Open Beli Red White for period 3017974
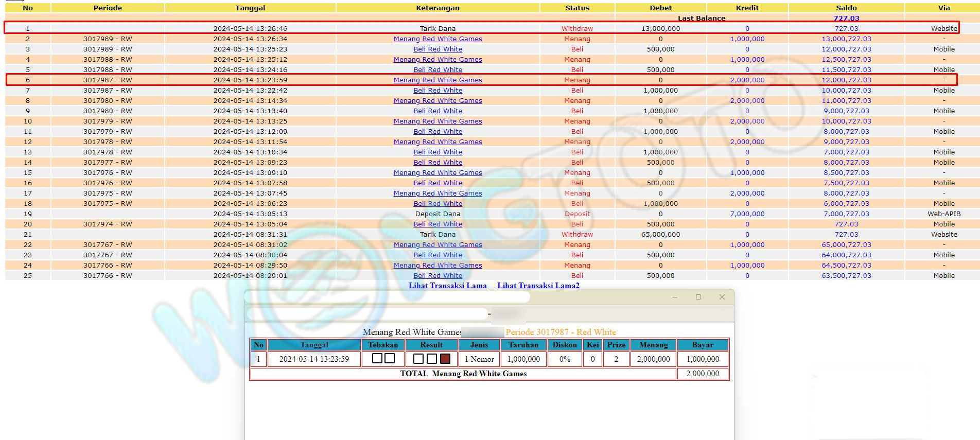The height and width of the screenshot is (440, 980). click(437, 224)
